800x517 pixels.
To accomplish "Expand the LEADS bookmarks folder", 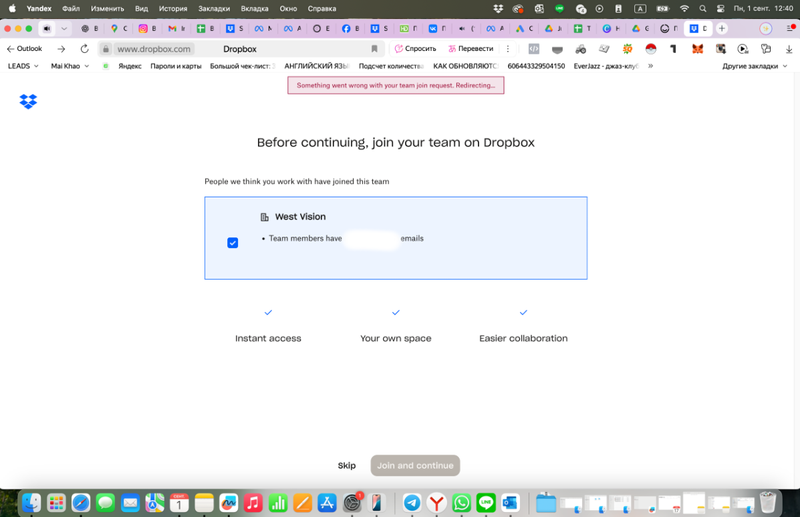I will (x=23, y=66).
